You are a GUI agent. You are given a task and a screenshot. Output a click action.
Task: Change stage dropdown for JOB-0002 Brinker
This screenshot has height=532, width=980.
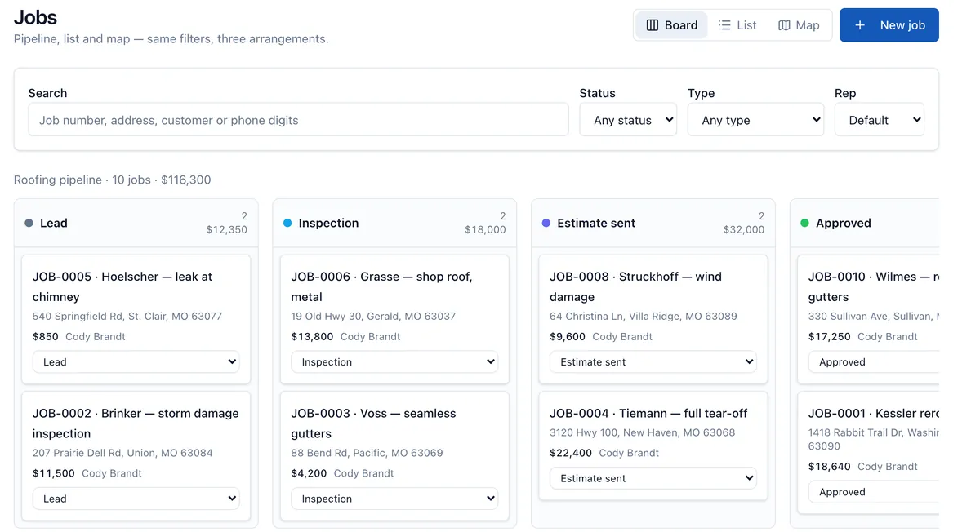coord(136,499)
